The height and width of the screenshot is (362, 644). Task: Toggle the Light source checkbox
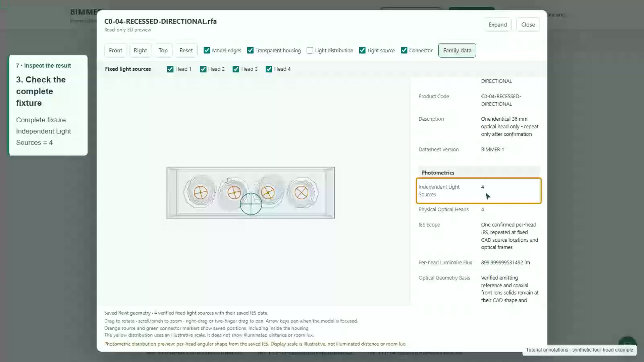(x=362, y=50)
